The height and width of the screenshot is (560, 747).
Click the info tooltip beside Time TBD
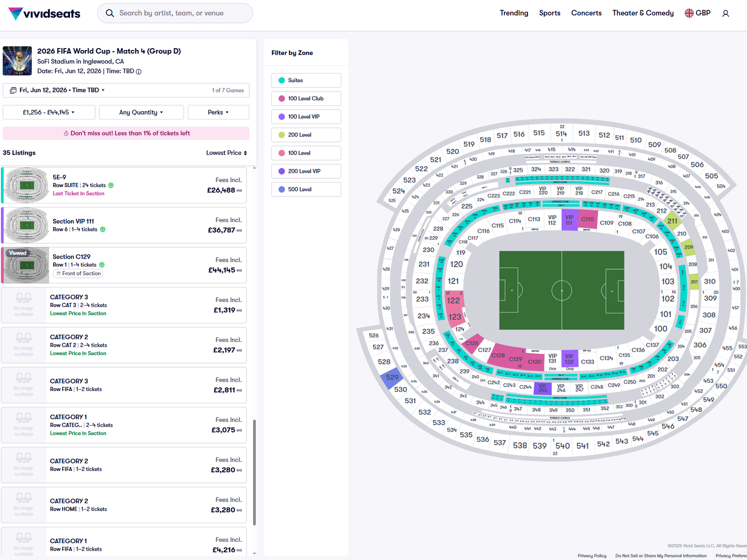(139, 71)
